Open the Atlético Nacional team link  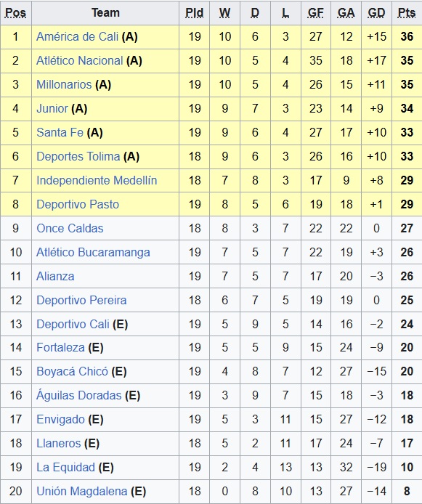(x=79, y=61)
